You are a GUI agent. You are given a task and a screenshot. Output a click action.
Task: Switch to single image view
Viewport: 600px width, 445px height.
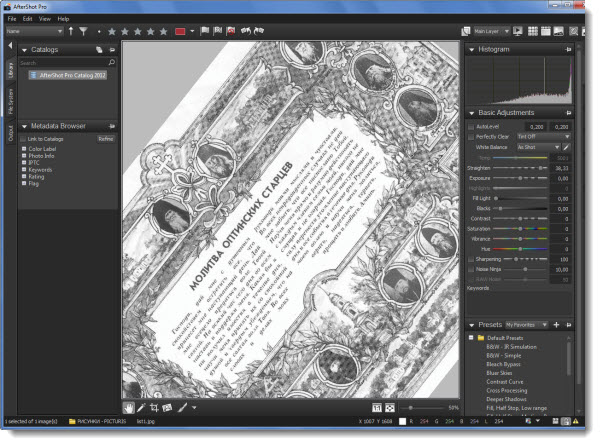point(559,31)
